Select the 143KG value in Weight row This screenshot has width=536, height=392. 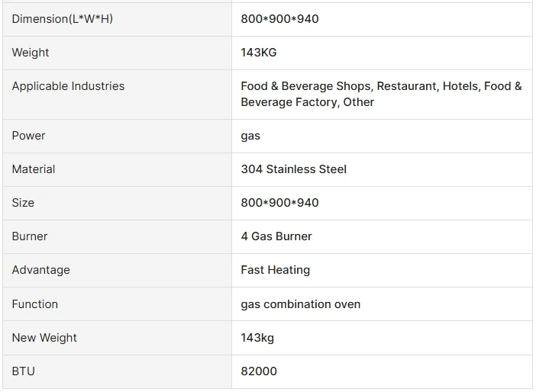(x=259, y=53)
